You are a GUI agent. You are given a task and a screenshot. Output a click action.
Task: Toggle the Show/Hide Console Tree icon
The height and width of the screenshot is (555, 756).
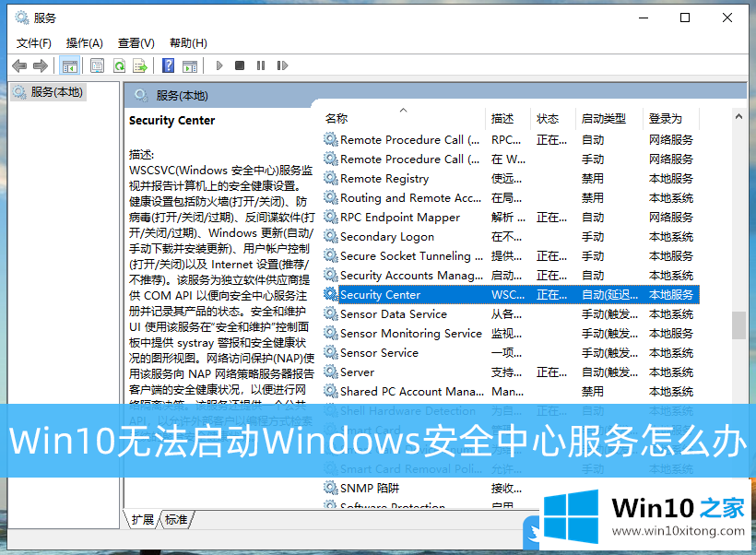(x=69, y=65)
